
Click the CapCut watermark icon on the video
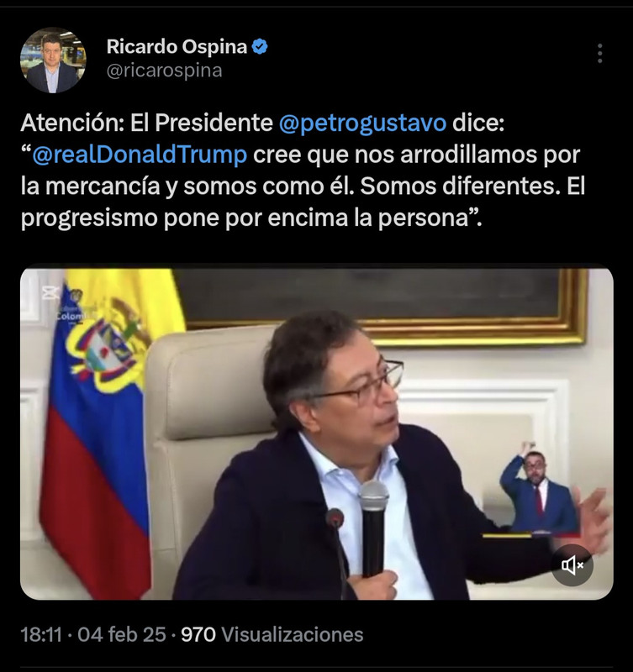click(50, 293)
